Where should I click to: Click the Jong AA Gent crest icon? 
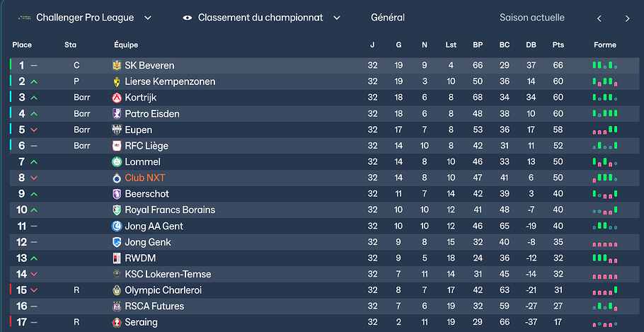tap(117, 226)
